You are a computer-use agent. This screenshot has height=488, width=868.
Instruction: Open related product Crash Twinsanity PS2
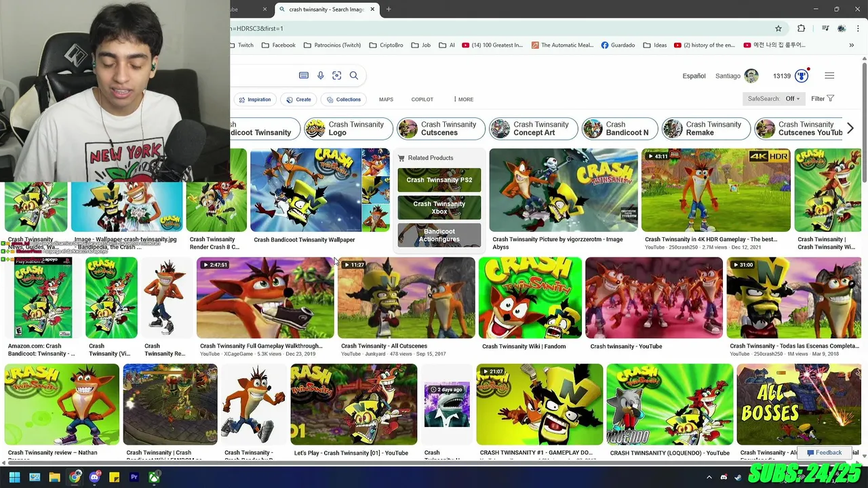click(x=439, y=180)
